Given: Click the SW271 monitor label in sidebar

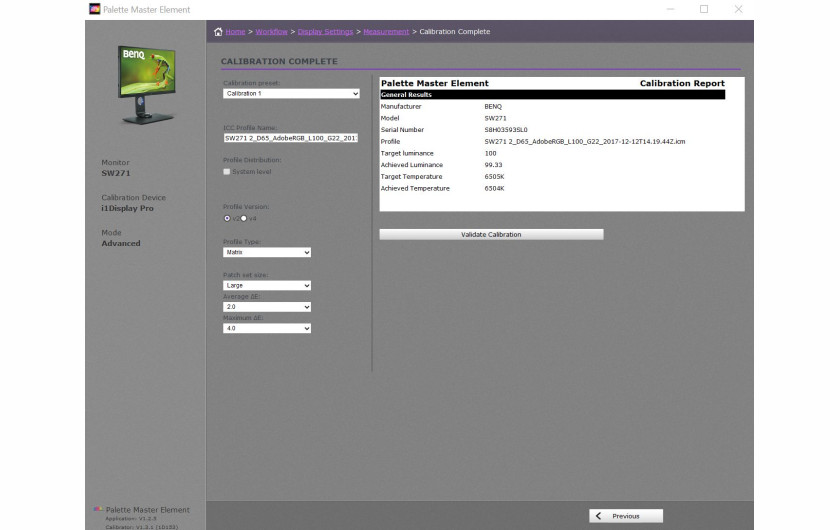Looking at the screenshot, I should pos(116,173).
